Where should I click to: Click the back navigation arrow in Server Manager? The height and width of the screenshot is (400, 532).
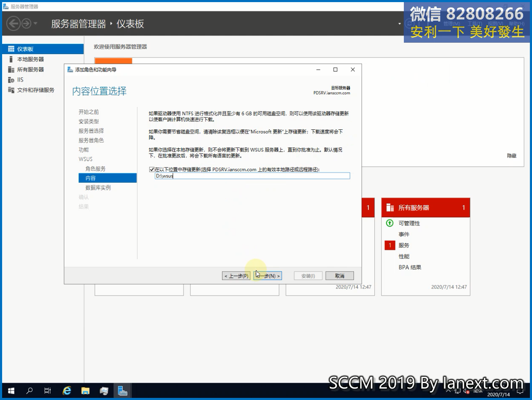tap(14, 23)
